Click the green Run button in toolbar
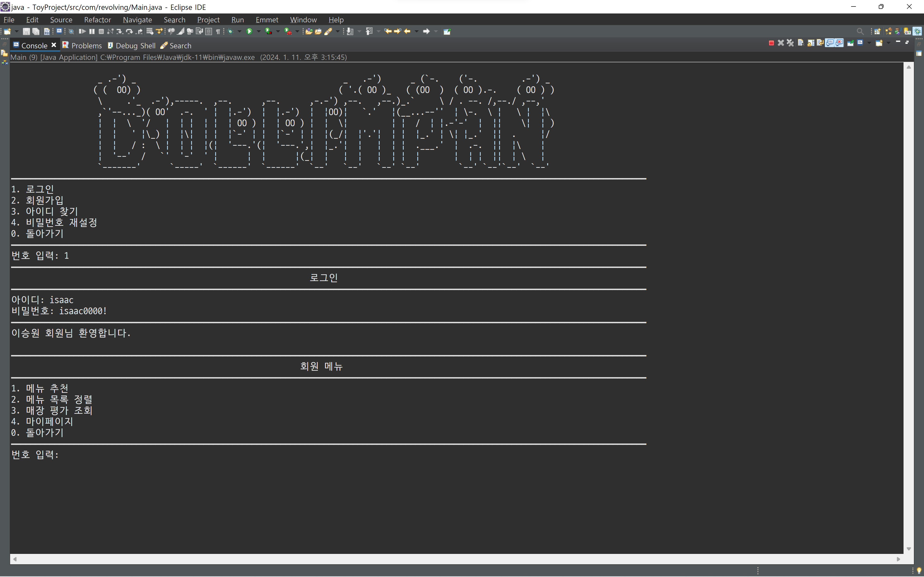The image size is (924, 577). tap(249, 31)
